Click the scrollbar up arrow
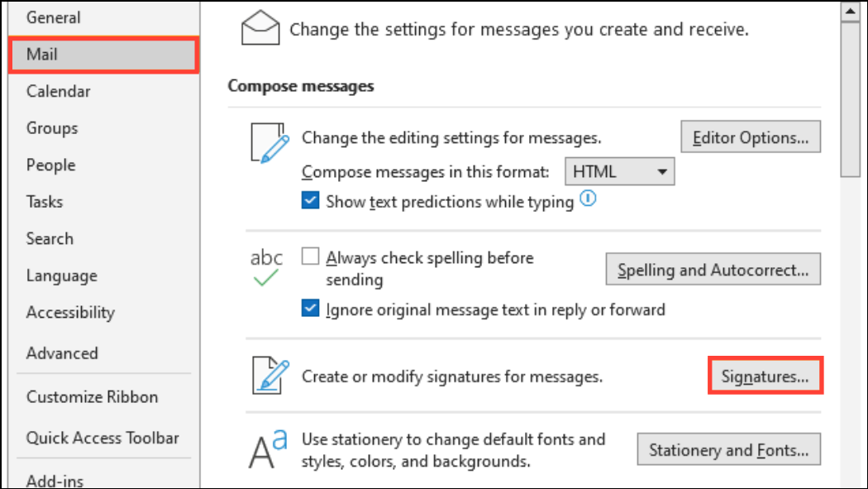The height and width of the screenshot is (489, 868). pos(850,12)
